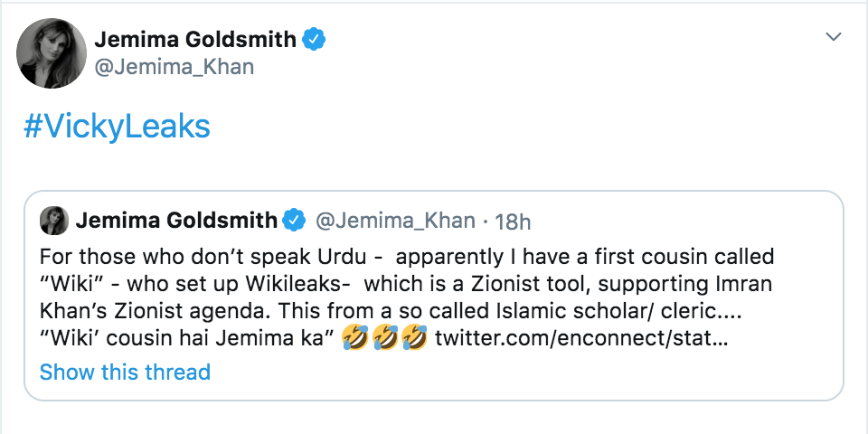Open the #VickyLeaks hashtag
Image resolution: width=868 pixels, height=434 pixels.
117,126
